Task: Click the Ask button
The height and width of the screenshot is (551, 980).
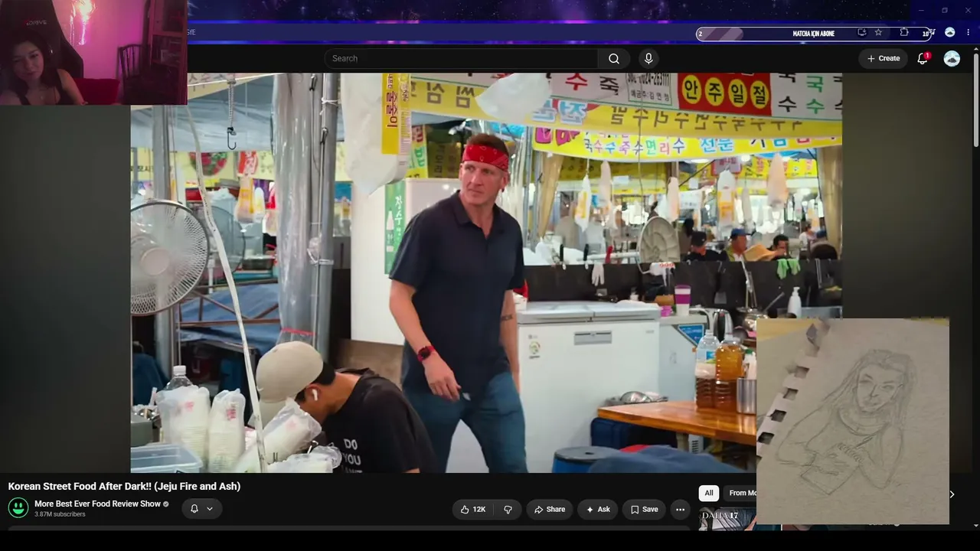Action: click(x=598, y=509)
